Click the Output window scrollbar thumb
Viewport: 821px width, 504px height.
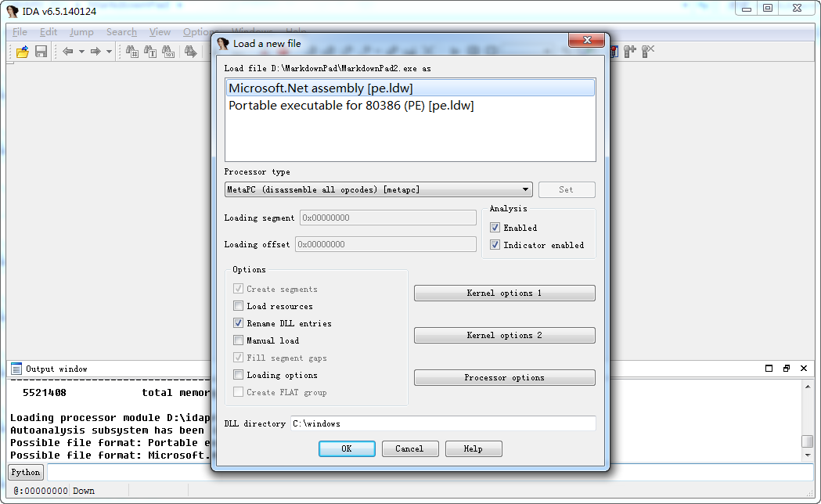(x=808, y=441)
